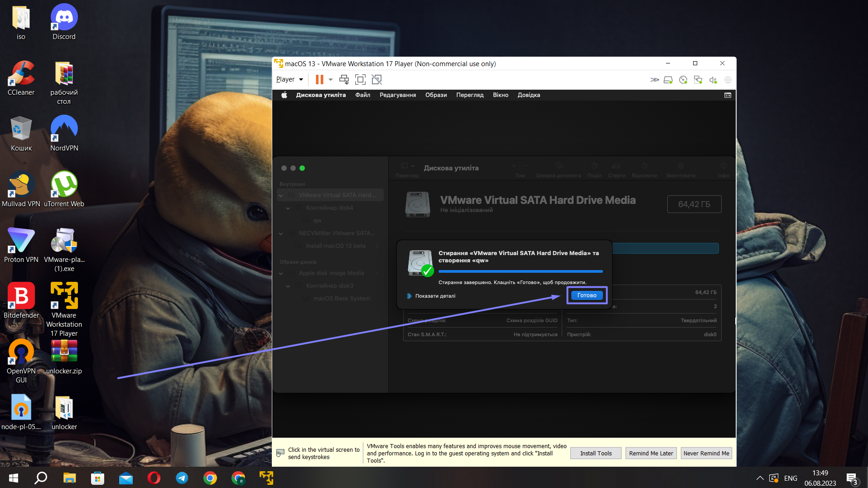Click the hard disk device status icon
The image size is (868, 488).
668,80
